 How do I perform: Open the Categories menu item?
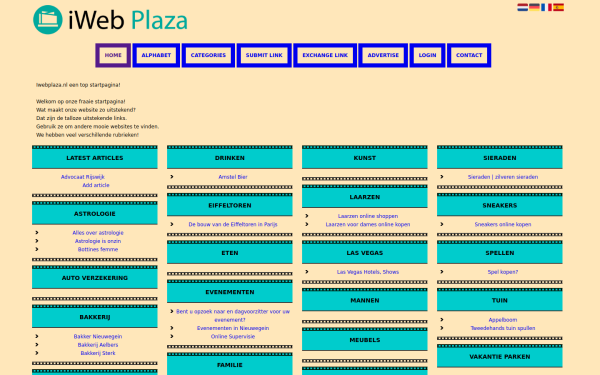(x=208, y=55)
